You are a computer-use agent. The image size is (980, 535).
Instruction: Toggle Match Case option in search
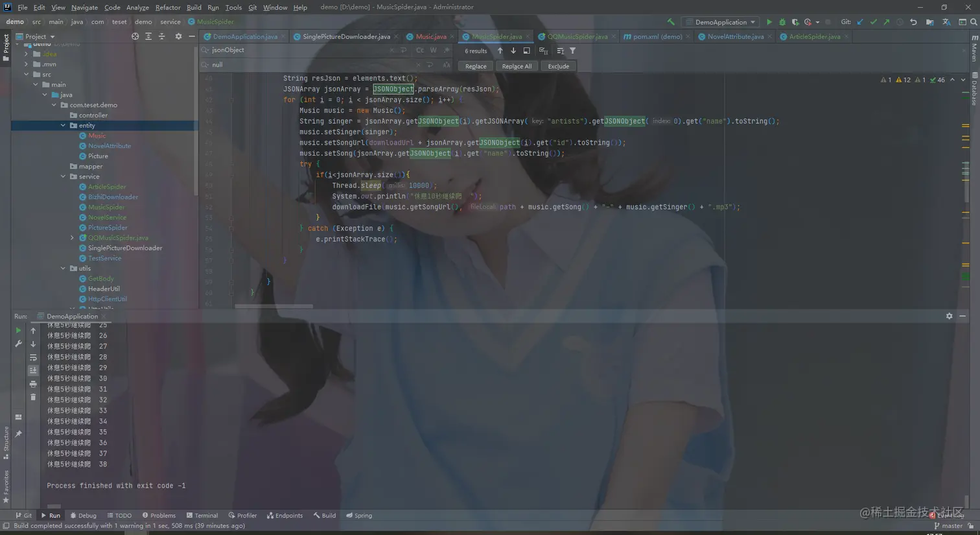pyautogui.click(x=420, y=50)
